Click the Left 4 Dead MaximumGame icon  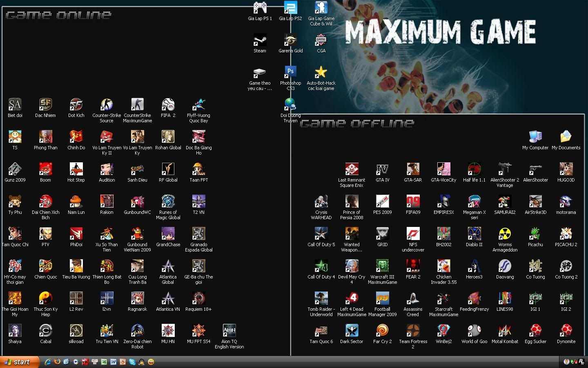click(352, 298)
